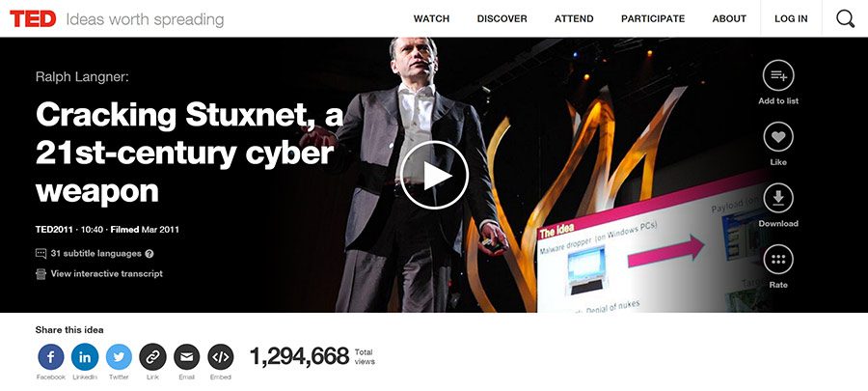Image resolution: width=868 pixels, height=391 pixels.
Task: Open the About menu
Action: click(x=729, y=19)
